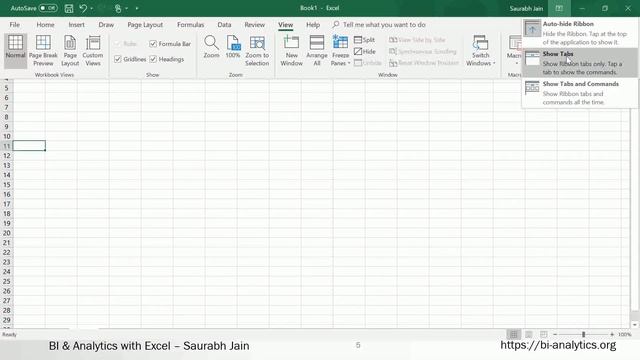640x360 pixels.
Task: Click Tell me what you want to do
Action: [x=384, y=24]
